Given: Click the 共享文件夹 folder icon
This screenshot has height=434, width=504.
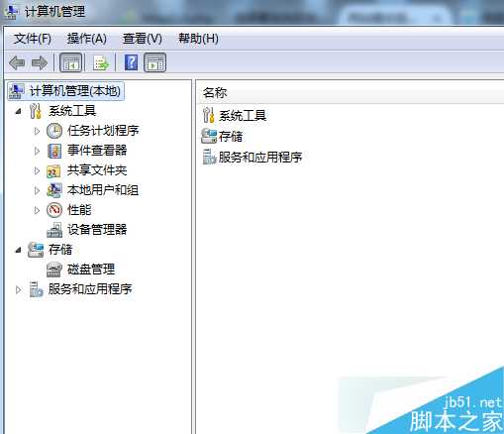Looking at the screenshot, I should pyautogui.click(x=54, y=170).
